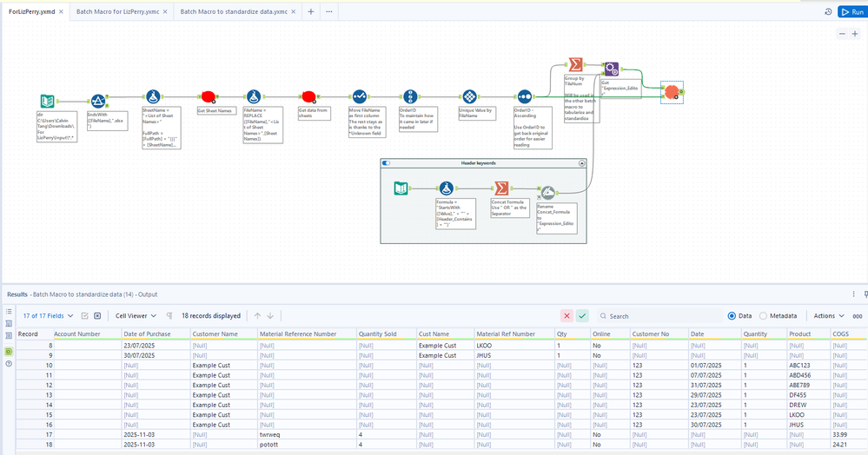Select the Record ID tool for OrderID

coord(409,97)
